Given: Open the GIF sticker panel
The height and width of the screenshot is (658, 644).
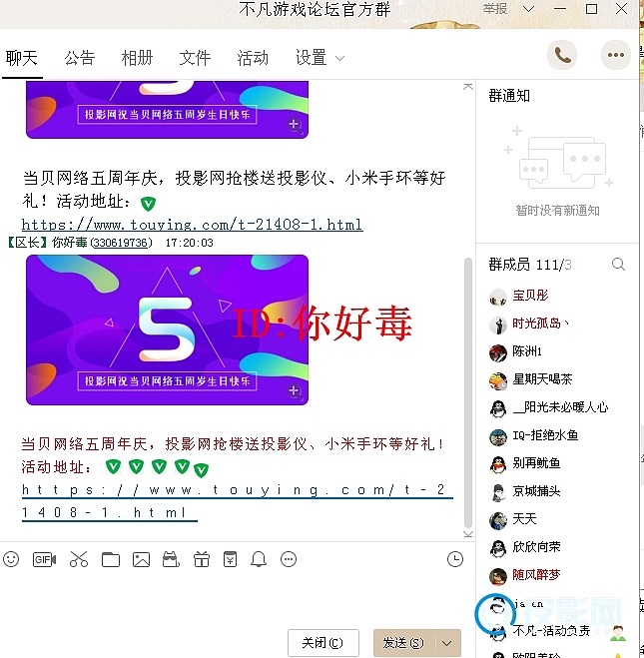Looking at the screenshot, I should click(x=44, y=559).
